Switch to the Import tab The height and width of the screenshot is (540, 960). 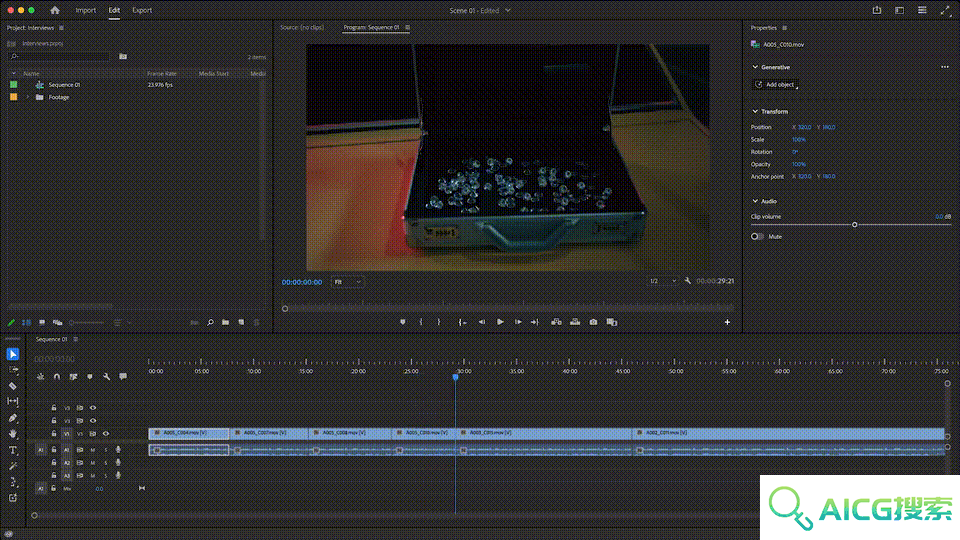[x=86, y=10]
